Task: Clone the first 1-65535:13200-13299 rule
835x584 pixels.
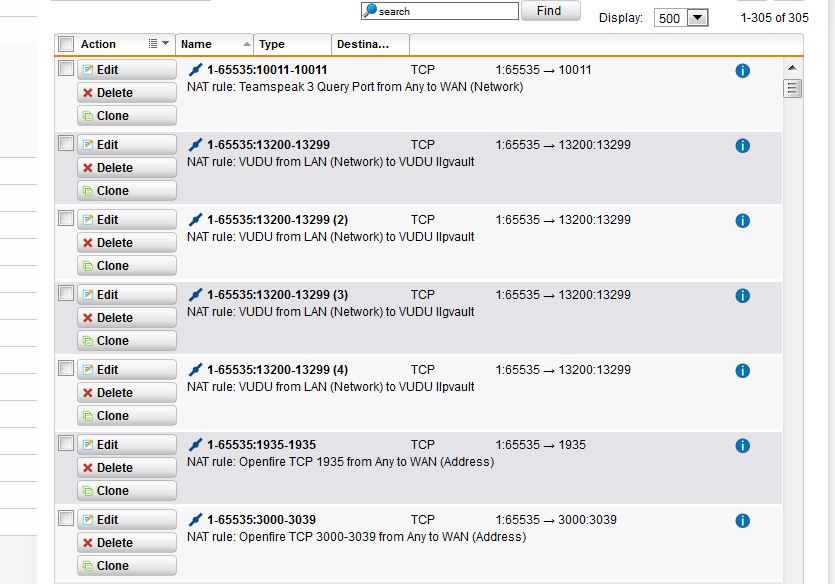Action: tap(127, 191)
